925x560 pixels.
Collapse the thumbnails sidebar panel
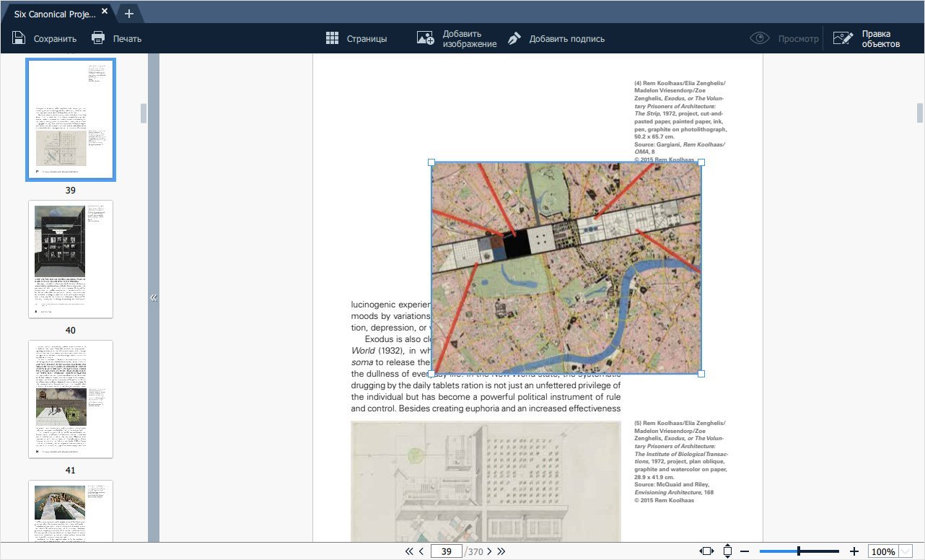pyautogui.click(x=153, y=297)
